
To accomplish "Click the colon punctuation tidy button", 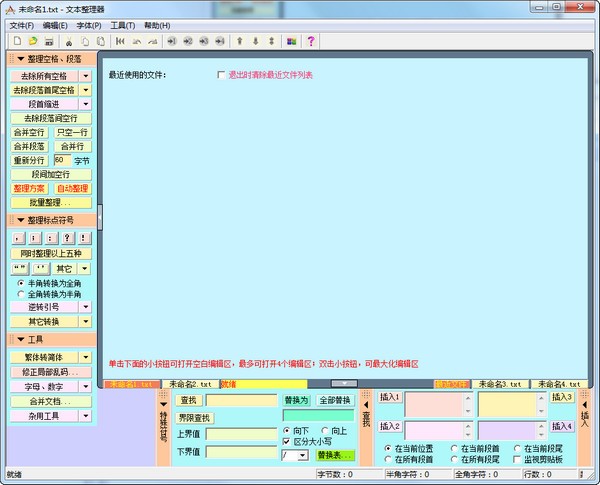I will [52, 238].
